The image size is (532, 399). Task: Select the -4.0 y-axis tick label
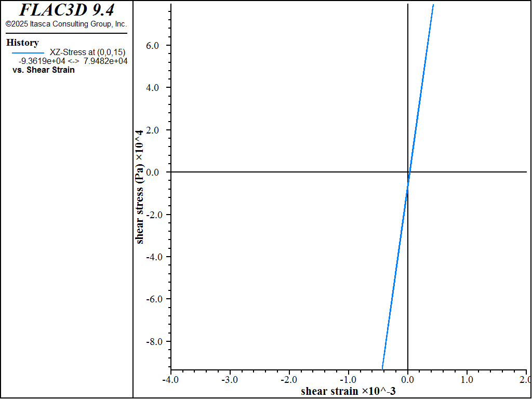tap(156, 257)
